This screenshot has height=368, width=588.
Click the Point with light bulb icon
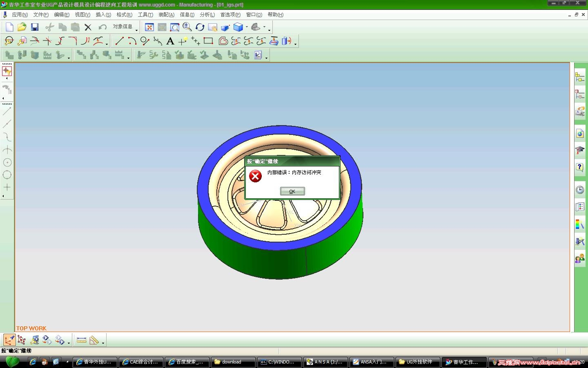pyautogui.click(x=183, y=41)
